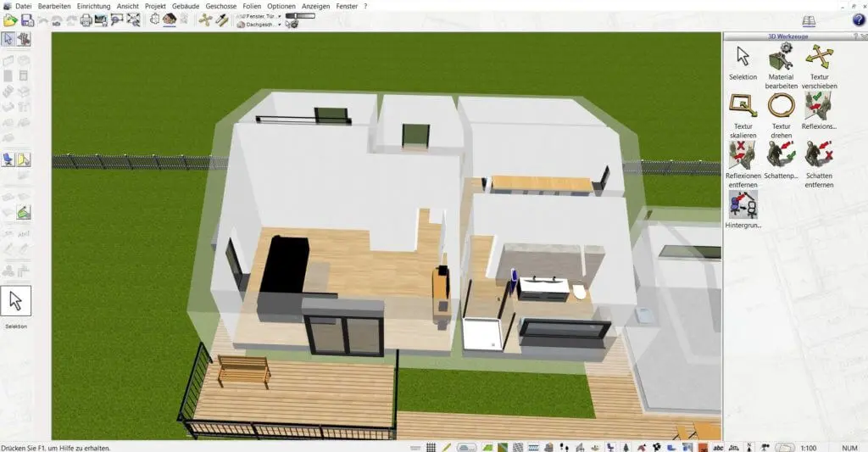Viewport: 868px width, 452px height.
Task: Toggle the camera visibility icon in status bar
Action: pos(765,447)
